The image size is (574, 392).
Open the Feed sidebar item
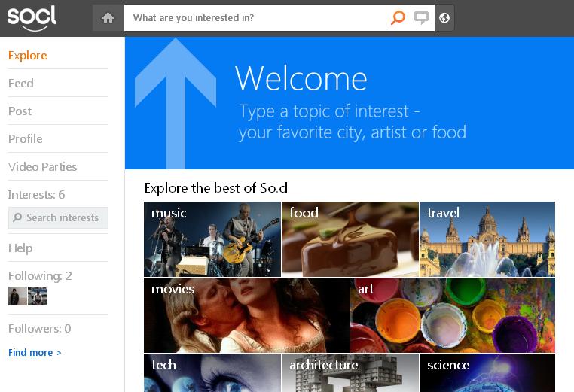(x=21, y=84)
